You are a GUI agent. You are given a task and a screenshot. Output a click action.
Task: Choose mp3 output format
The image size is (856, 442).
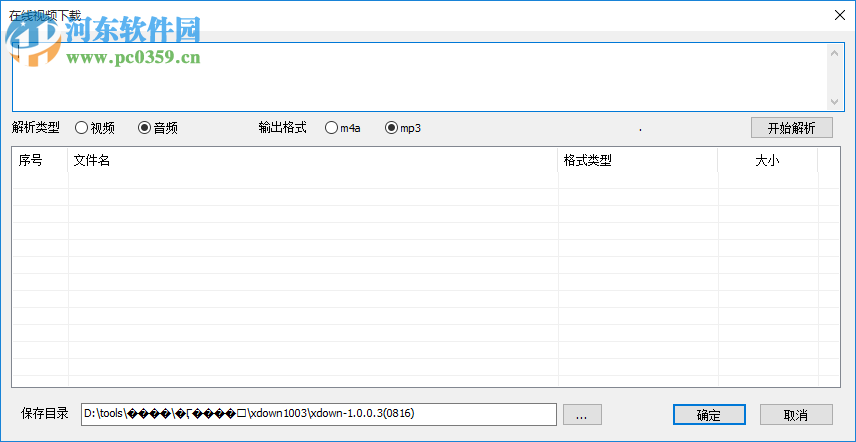coord(403,128)
